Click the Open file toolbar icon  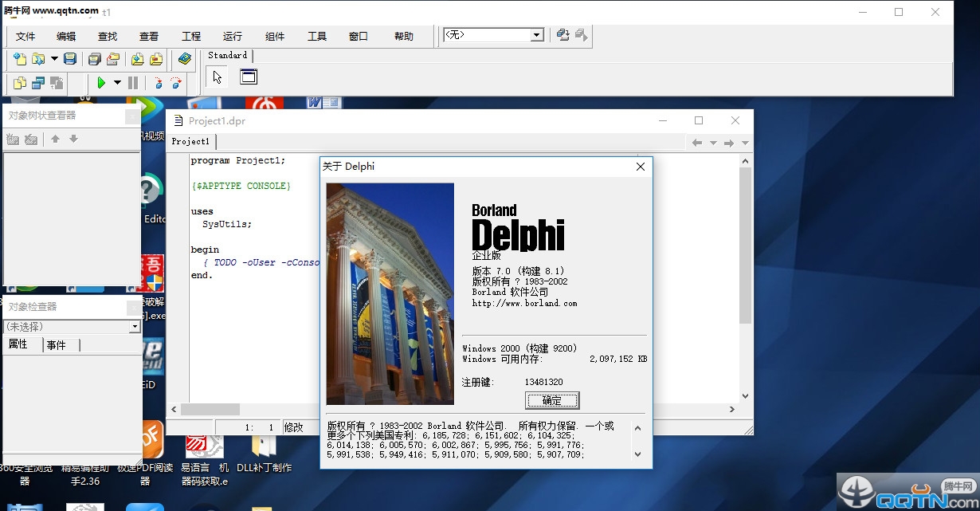click(x=37, y=59)
